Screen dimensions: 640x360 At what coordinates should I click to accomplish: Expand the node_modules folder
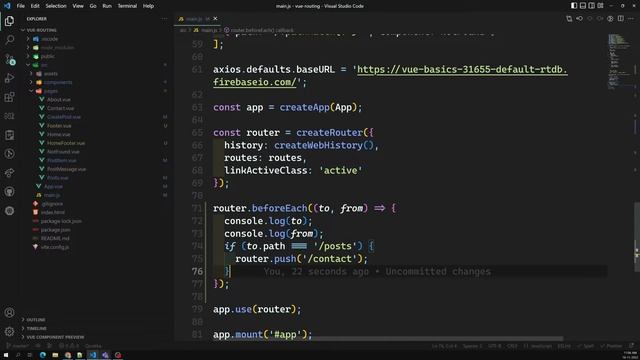[57, 47]
